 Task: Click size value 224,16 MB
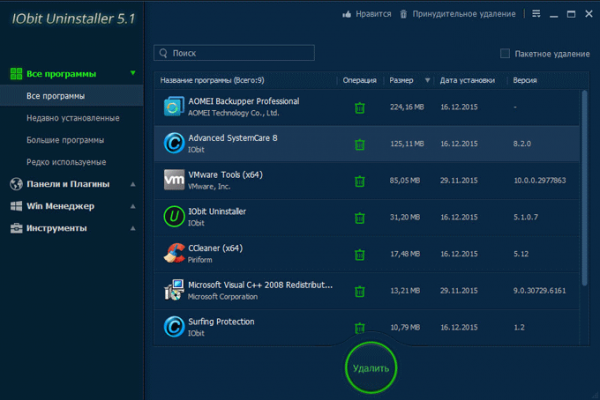tap(407, 107)
